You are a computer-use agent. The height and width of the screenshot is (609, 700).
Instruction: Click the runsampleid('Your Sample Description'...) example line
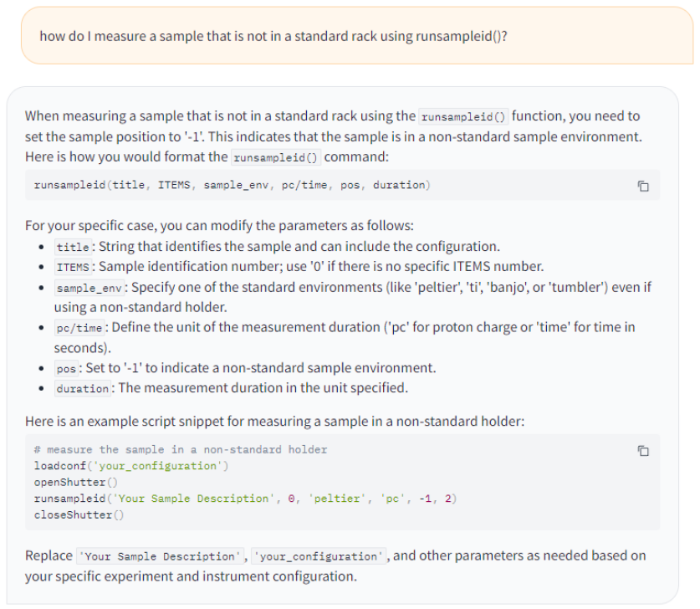click(245, 499)
